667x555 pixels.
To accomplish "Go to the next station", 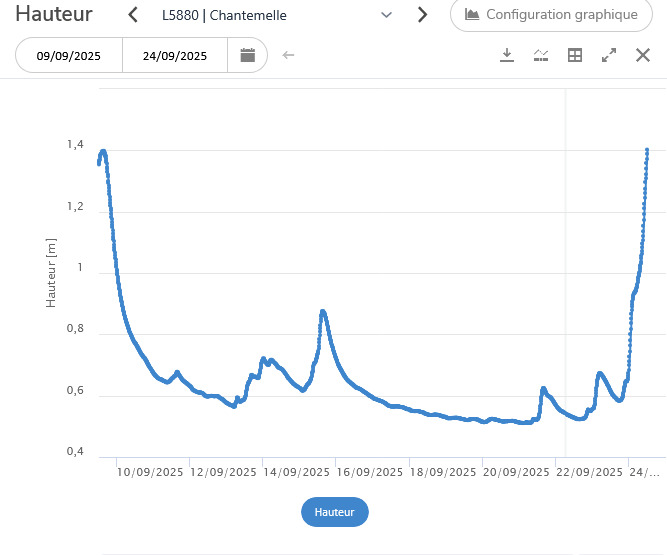I will coord(422,15).
